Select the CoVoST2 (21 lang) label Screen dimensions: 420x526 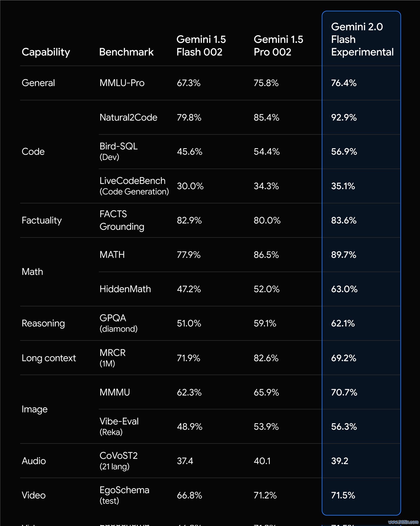[x=119, y=461]
